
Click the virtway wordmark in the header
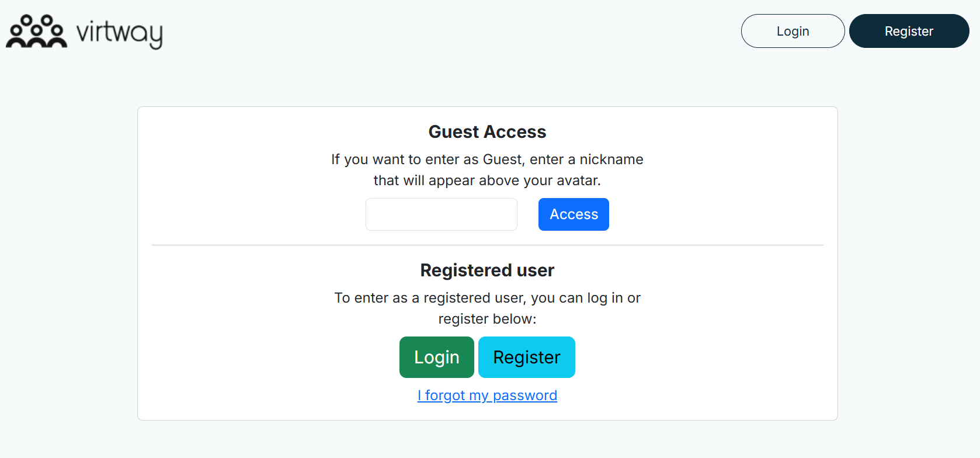tap(120, 33)
